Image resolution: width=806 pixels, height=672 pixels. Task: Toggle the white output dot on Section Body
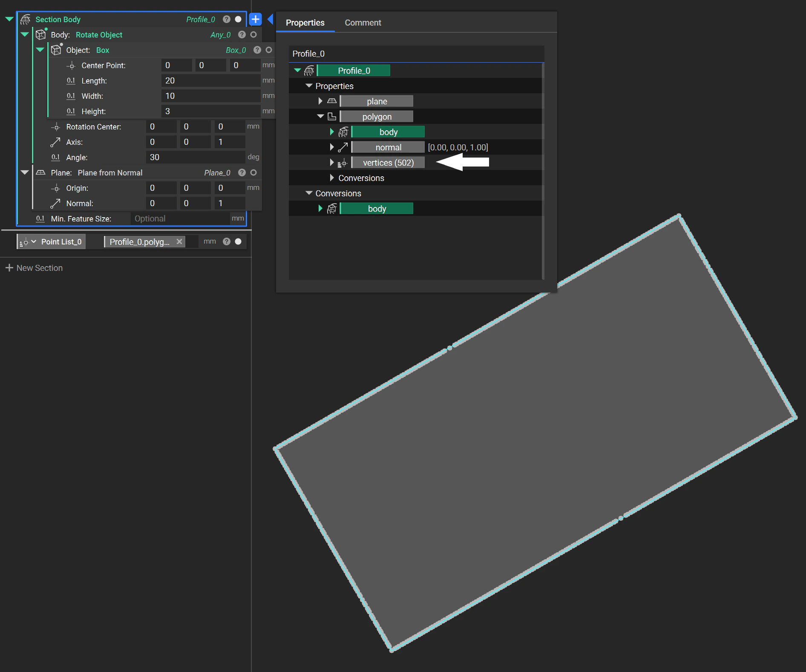239,19
